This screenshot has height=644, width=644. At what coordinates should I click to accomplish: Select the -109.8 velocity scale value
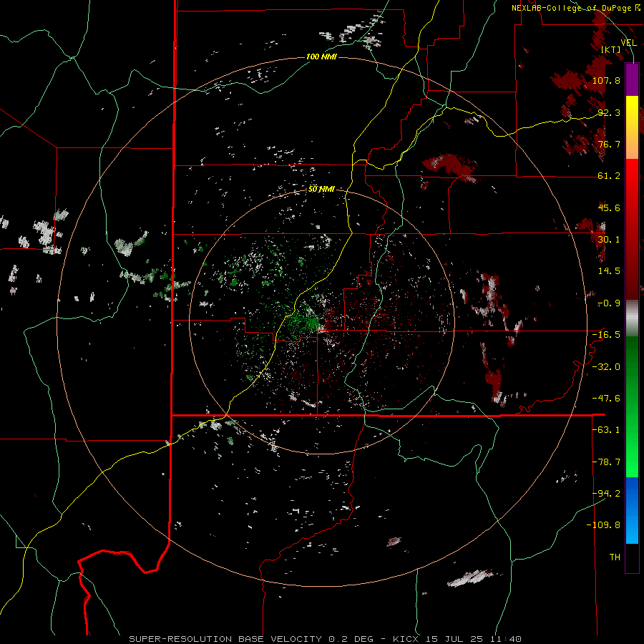point(604,525)
